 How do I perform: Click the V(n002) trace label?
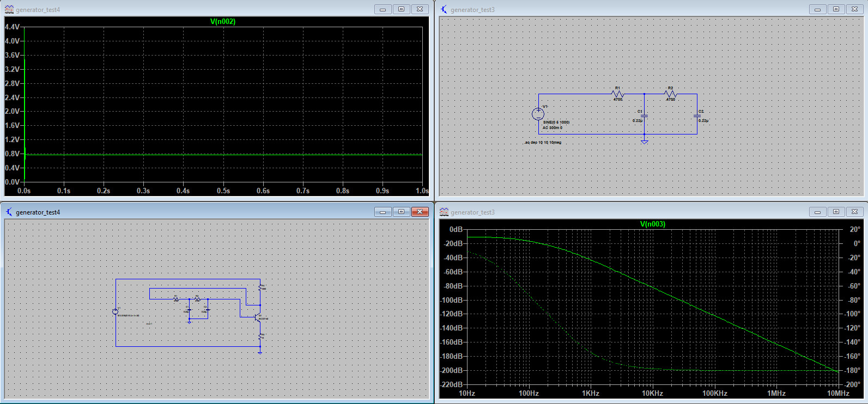[x=223, y=22]
